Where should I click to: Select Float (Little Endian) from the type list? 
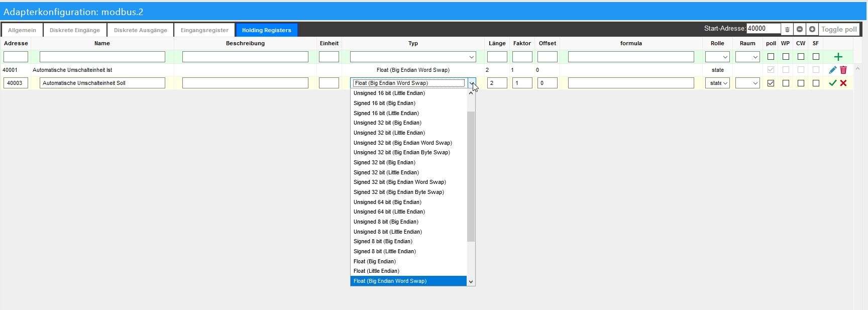click(x=376, y=271)
